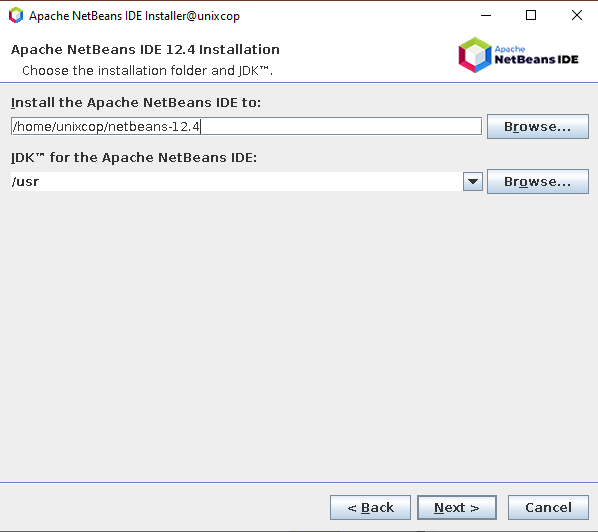Screen dimensions: 598x532
Task: Browse for the JDK location
Action: pos(538,182)
